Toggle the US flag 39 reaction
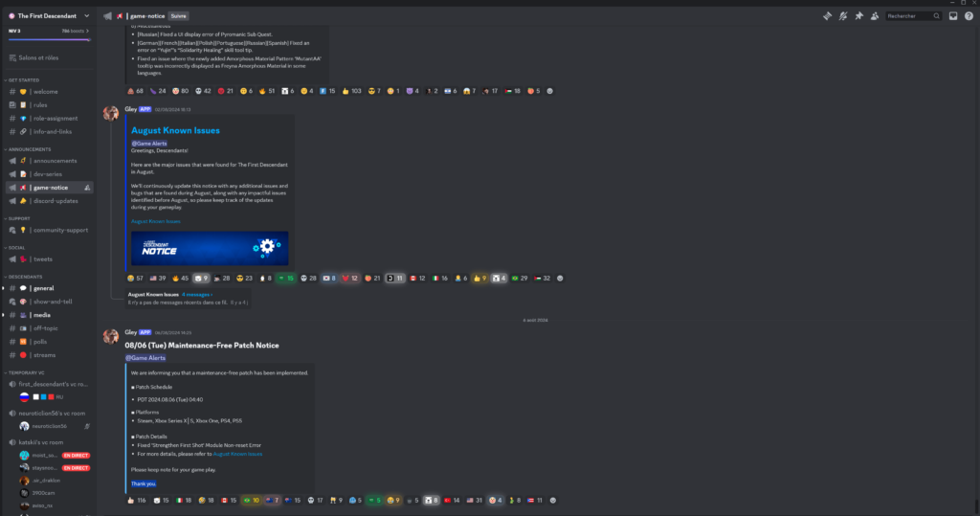The height and width of the screenshot is (516, 980). pyautogui.click(x=158, y=279)
